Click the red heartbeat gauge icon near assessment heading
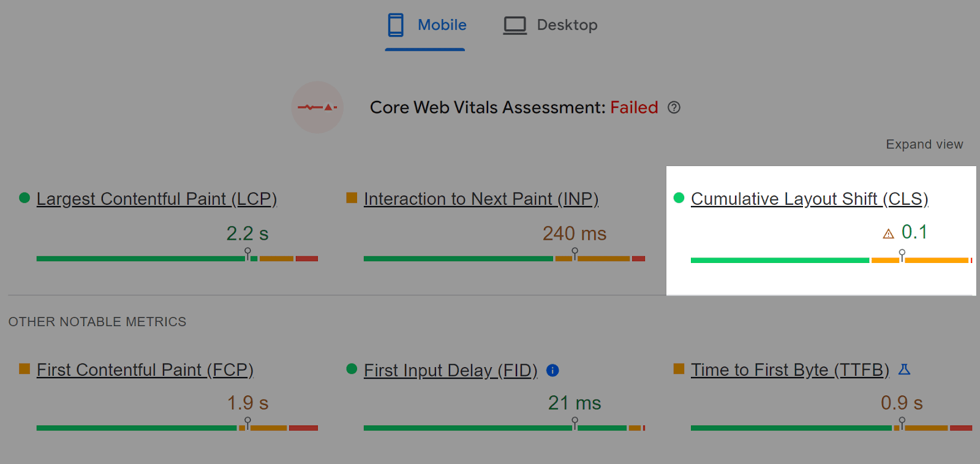This screenshot has height=464, width=980. pyautogui.click(x=317, y=107)
